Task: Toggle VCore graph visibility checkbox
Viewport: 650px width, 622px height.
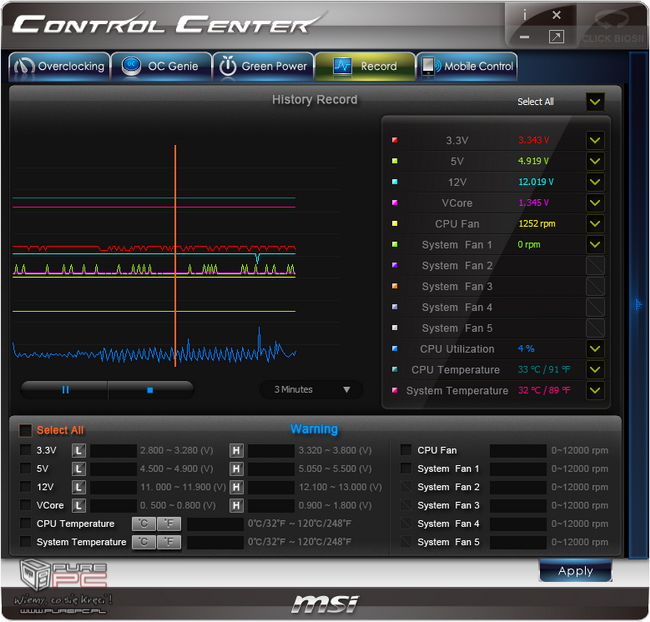Action: click(x=595, y=203)
